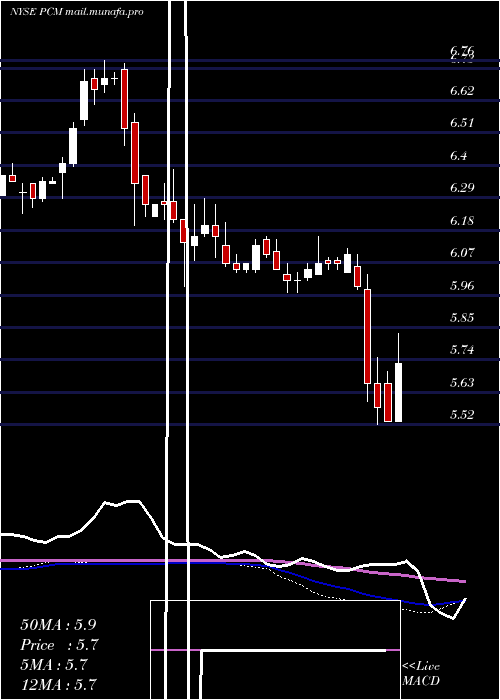The width and height of the screenshot is (500, 700).
Task: Click the 6.29 price axis label
Action: pyautogui.click(x=462, y=188)
